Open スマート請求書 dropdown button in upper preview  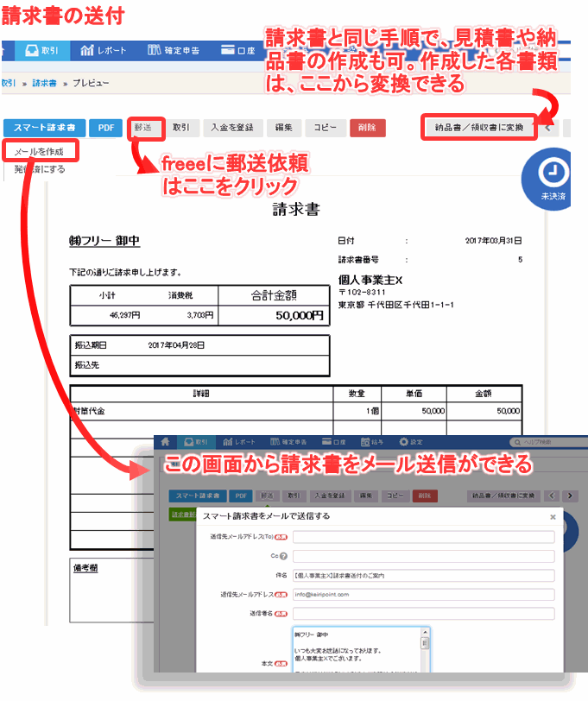(x=44, y=128)
